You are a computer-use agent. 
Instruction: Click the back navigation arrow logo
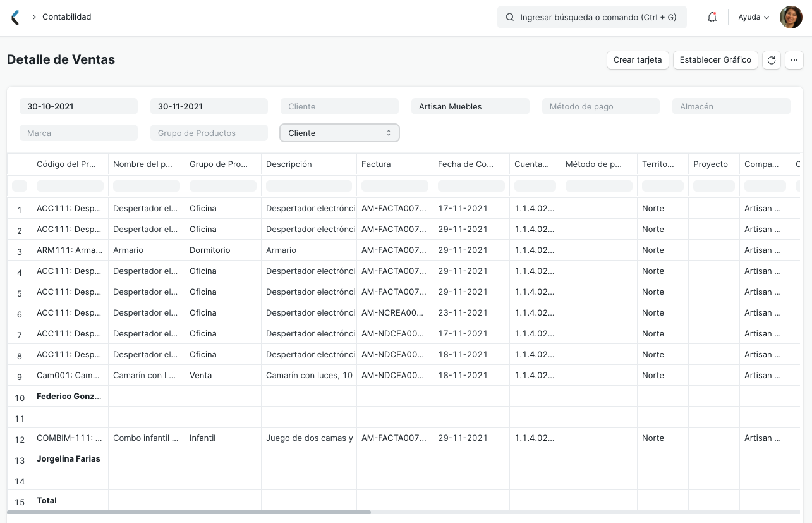[x=15, y=17]
